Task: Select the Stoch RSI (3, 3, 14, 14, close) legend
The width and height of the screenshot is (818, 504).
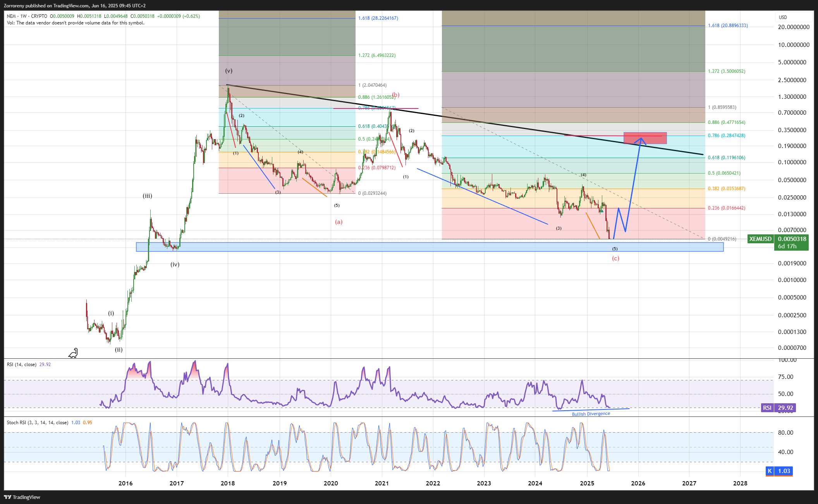Action: click(38, 423)
